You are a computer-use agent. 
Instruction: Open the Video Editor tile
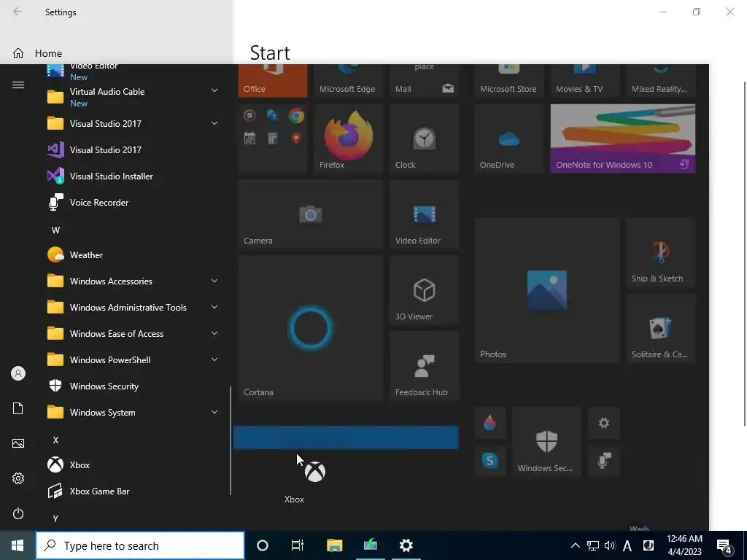pyautogui.click(x=424, y=214)
